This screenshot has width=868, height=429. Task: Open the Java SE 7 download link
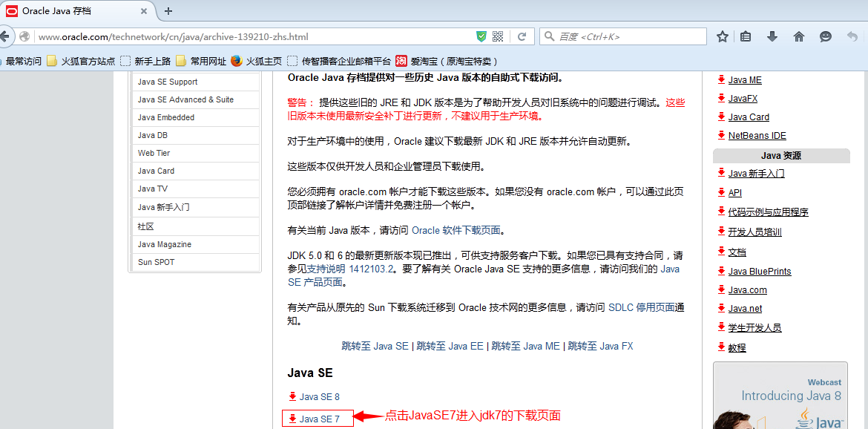pyautogui.click(x=320, y=419)
